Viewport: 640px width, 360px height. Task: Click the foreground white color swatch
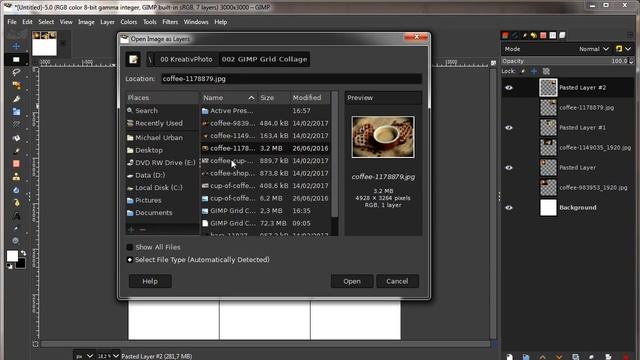click(x=12, y=256)
